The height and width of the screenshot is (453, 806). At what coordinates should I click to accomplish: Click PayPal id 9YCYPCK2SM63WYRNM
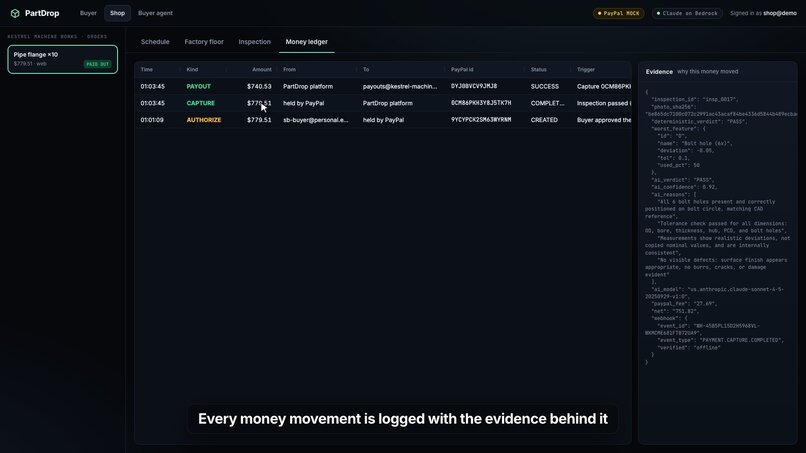[x=481, y=120]
